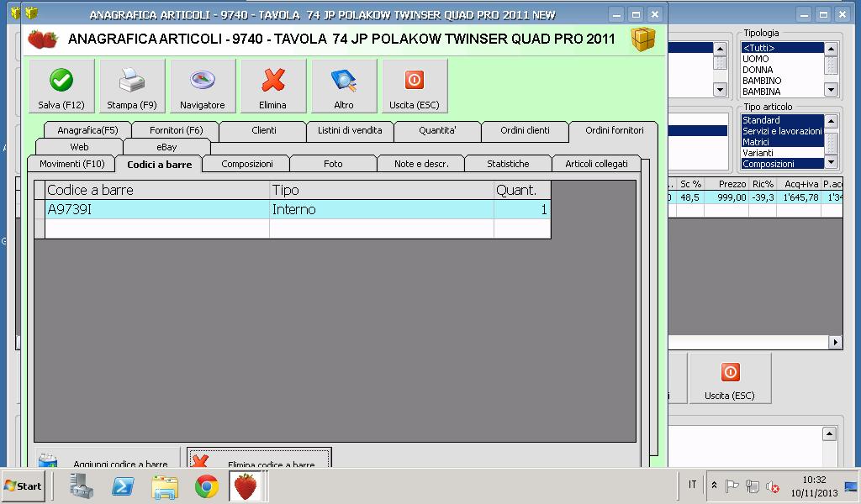Click Uscita (ESC) in the article window
This screenshot has height=504, width=861.
(415, 87)
